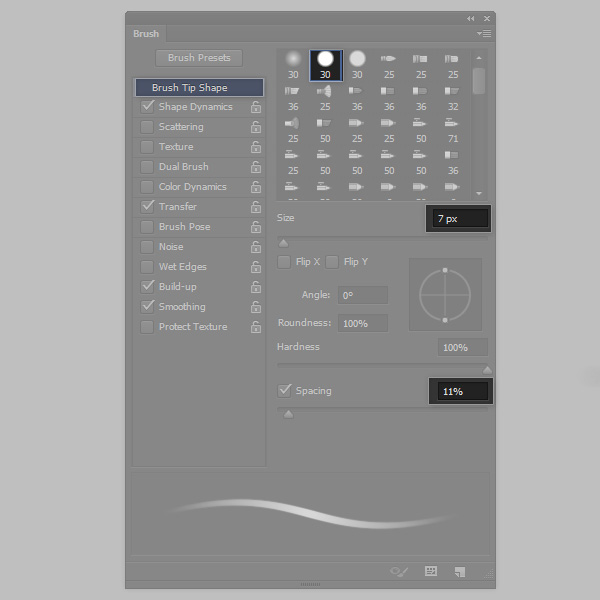Screen dimensions: 600x600
Task: Click the Dual Brush lock icon
Action: pos(256,167)
